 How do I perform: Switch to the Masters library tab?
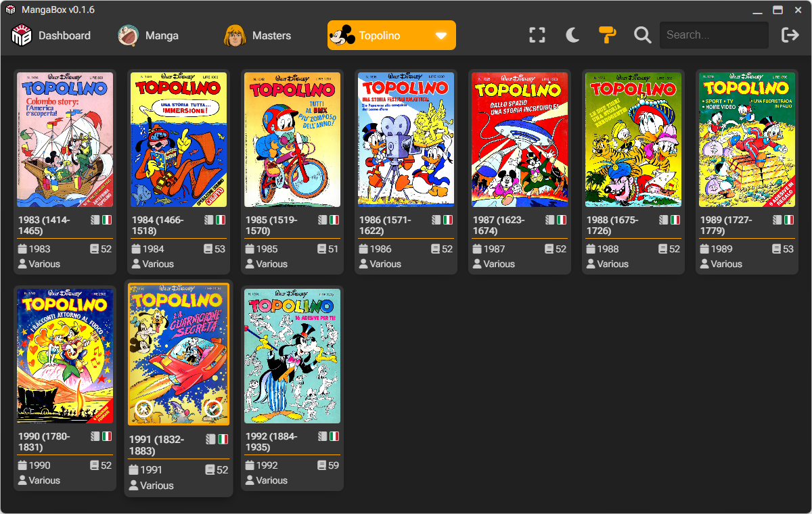click(x=257, y=36)
